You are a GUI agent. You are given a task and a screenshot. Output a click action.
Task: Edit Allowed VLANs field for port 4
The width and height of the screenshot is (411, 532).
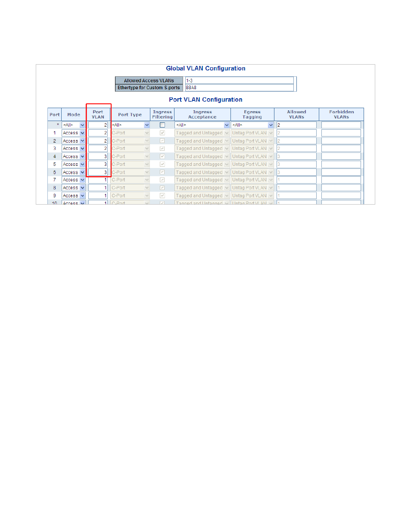[296, 156]
